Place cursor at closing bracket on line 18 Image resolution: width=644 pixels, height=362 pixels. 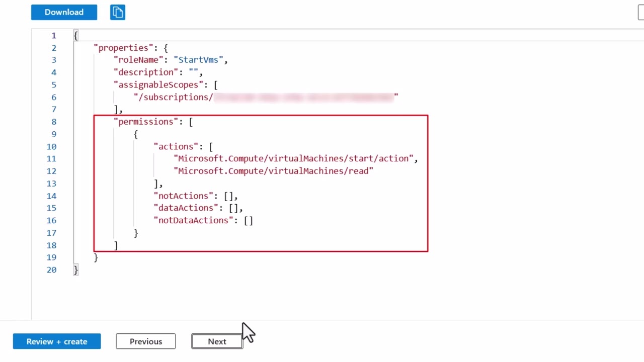(116, 245)
